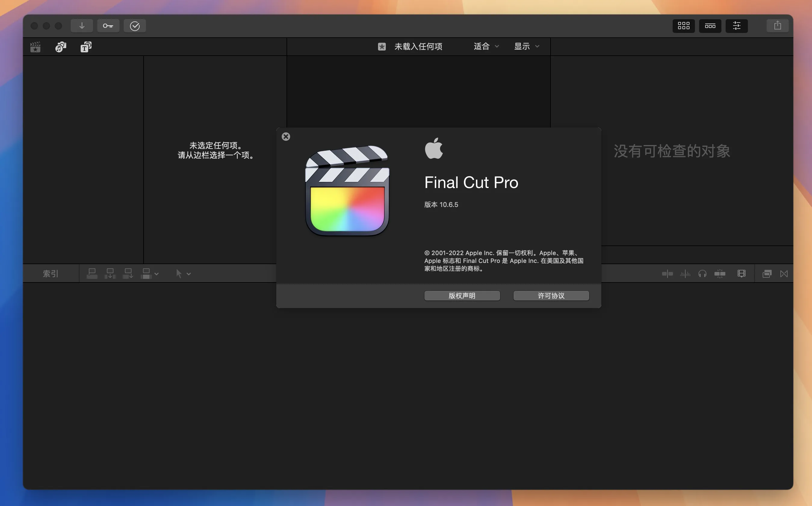The height and width of the screenshot is (506, 812).
Task: Toggle skimming in the timeline
Action: pos(667,274)
